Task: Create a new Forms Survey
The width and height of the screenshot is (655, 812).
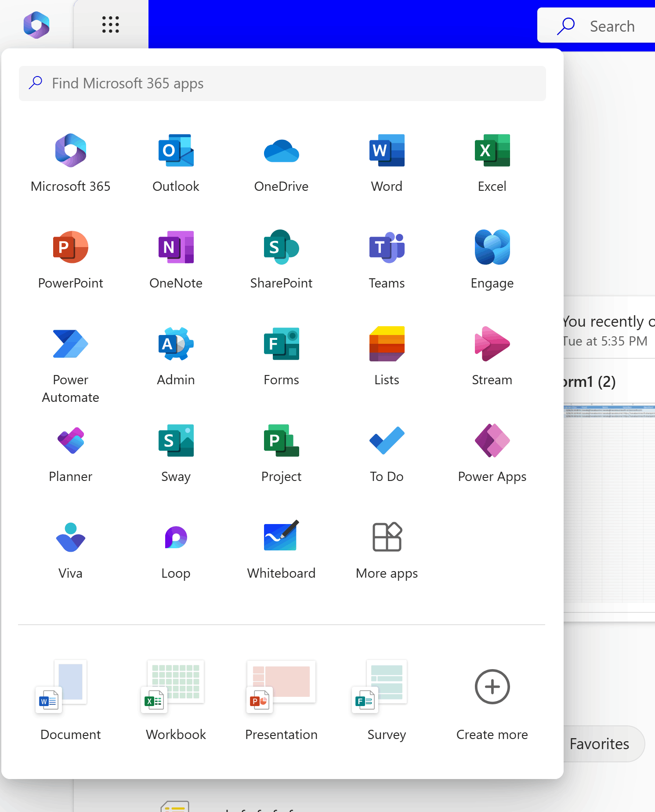Action: (x=387, y=702)
